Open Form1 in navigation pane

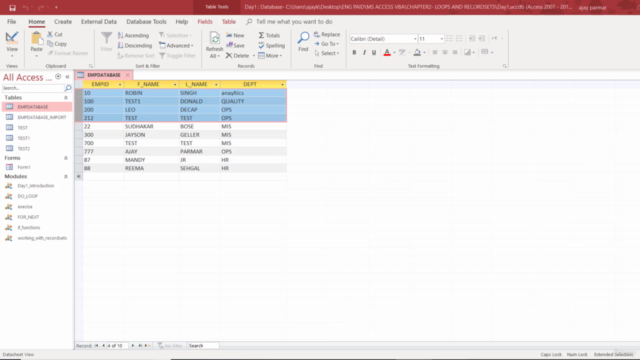(24, 167)
